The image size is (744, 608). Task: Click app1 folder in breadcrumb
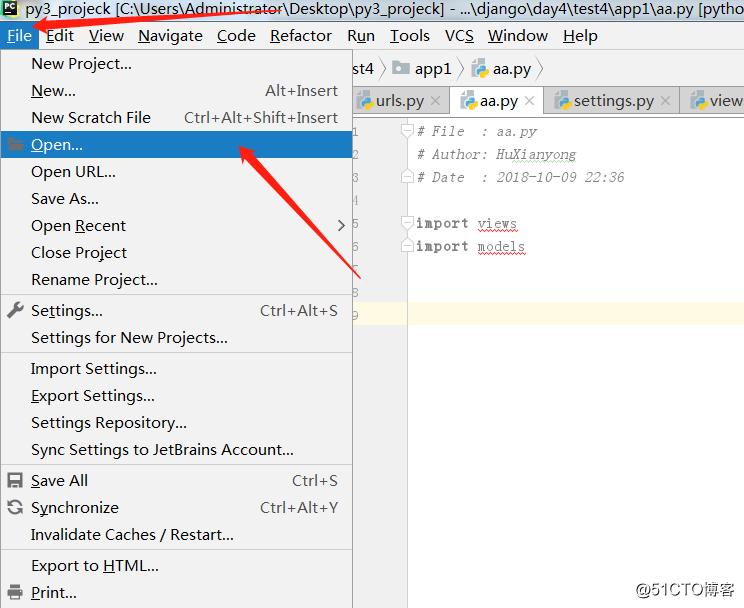pos(433,69)
